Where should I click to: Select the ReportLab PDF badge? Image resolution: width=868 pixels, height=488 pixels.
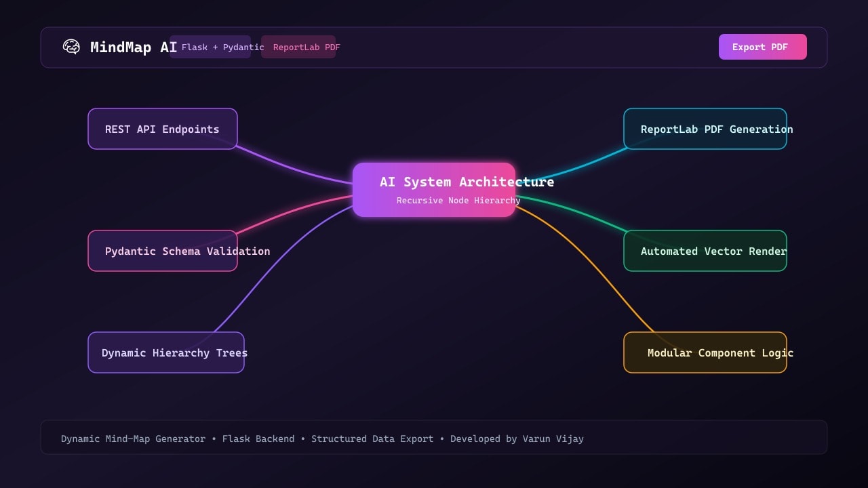click(x=298, y=47)
